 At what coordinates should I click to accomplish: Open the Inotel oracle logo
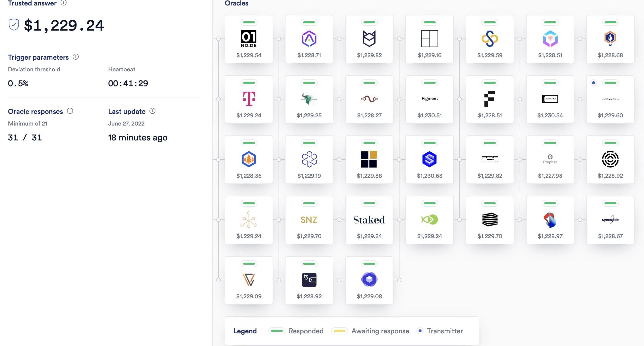click(550, 99)
